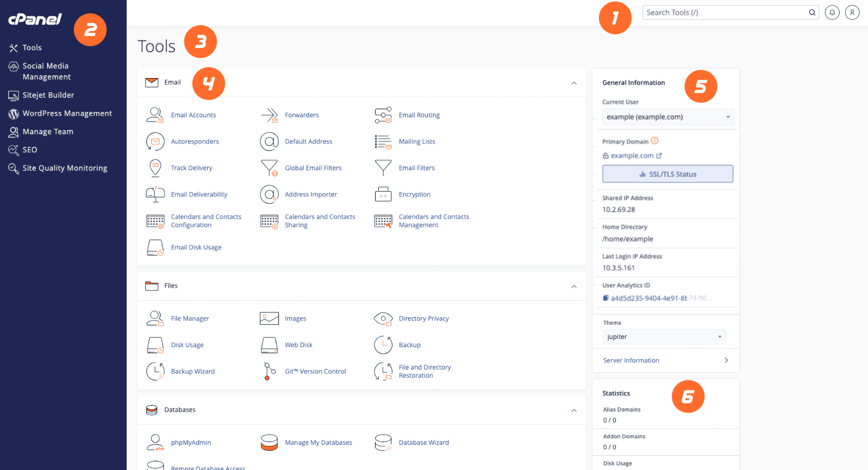The width and height of the screenshot is (868, 470).
Task: Open the File Manager icon
Action: click(x=155, y=319)
